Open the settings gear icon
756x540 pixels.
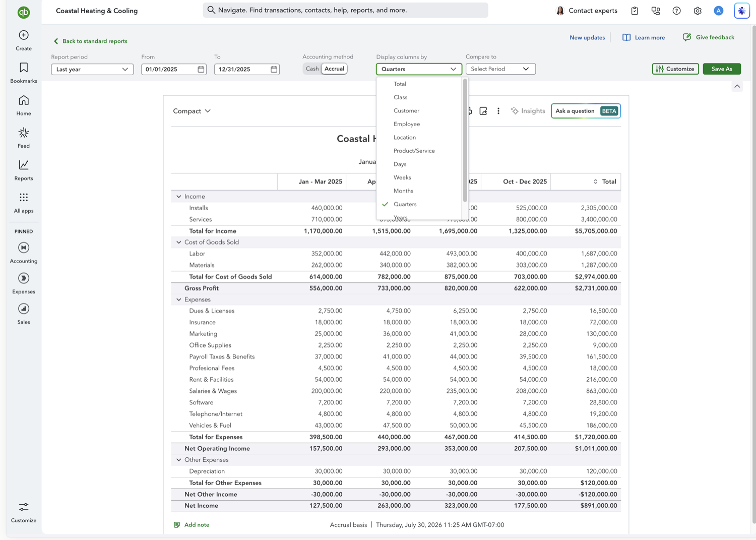pos(698,11)
